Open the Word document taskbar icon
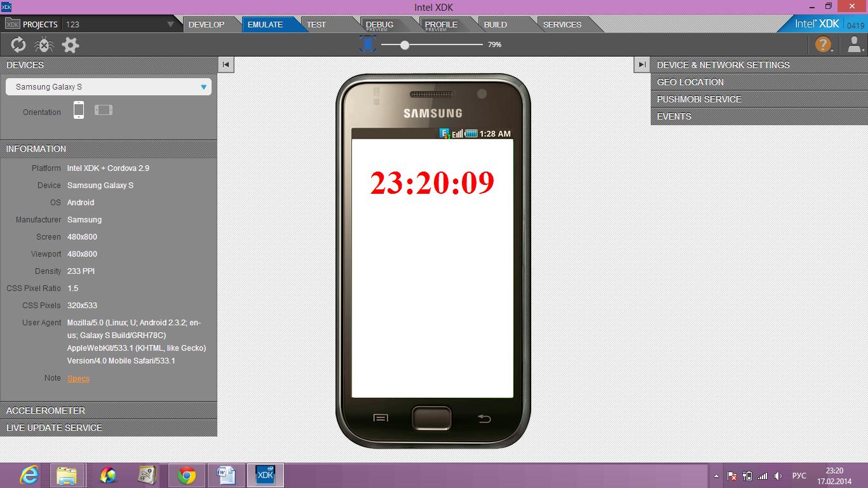The width and height of the screenshot is (868, 488). (x=226, y=475)
